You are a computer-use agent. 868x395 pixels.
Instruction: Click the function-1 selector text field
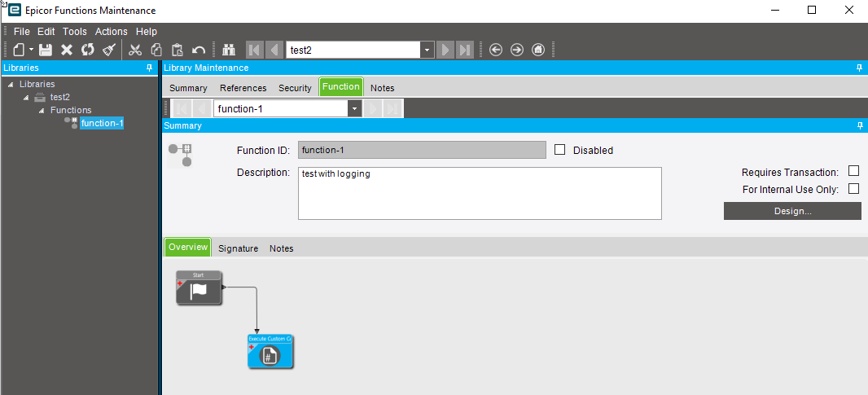[x=281, y=108]
